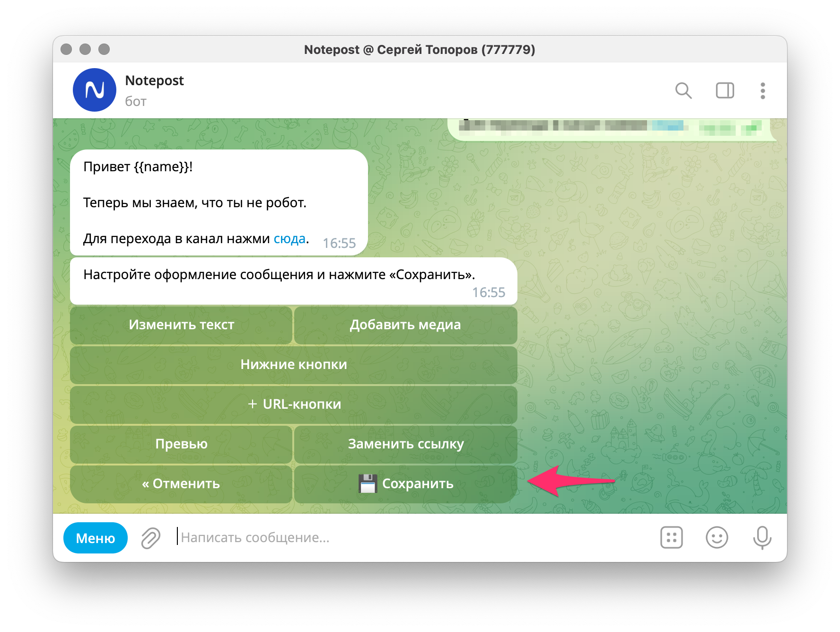Viewport: 840px width, 632px height.
Task: Click the Теперь мы знаем line
Action: (195, 203)
